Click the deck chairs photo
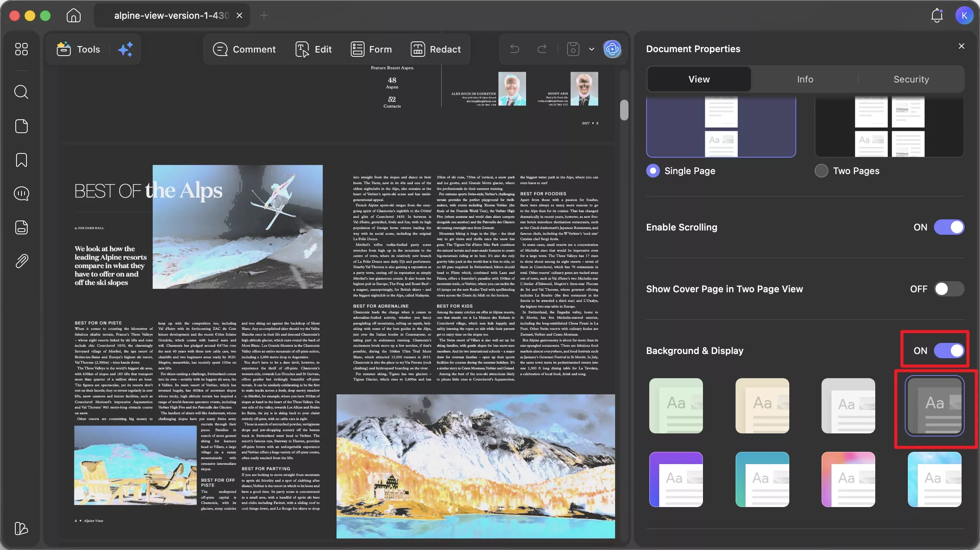Screen dimensions: 980x550 coord(135,465)
